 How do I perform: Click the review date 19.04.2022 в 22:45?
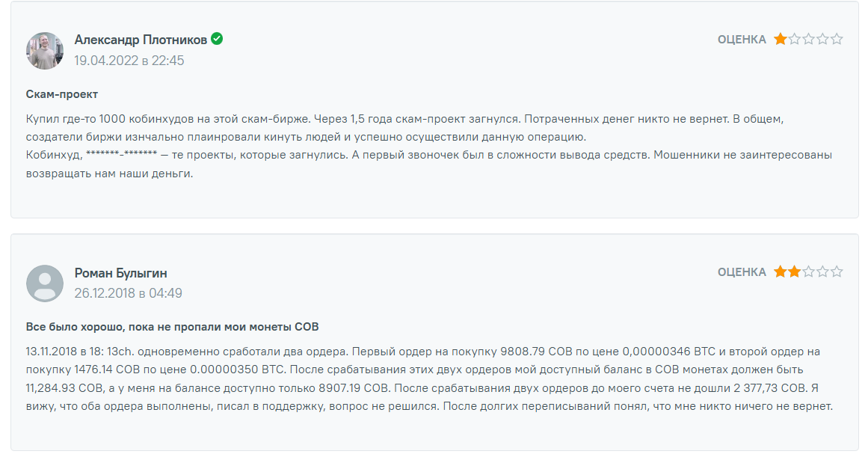click(129, 61)
